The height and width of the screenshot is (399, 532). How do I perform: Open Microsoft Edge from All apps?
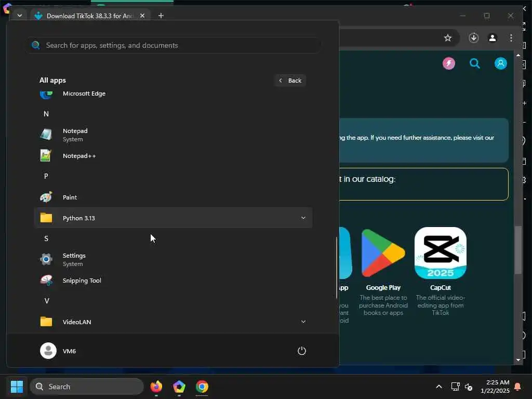click(173, 94)
